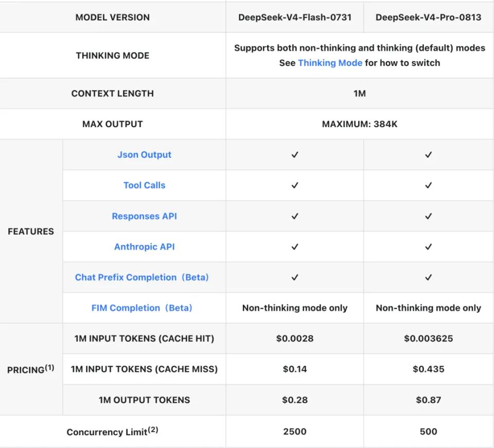Select the Concurrency Limit row label
This screenshot has width=494, height=448.
tap(113, 432)
